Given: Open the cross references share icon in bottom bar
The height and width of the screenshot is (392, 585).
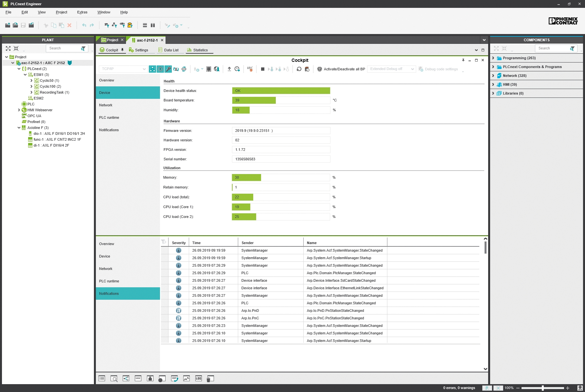Looking at the screenshot, I should 126,379.
